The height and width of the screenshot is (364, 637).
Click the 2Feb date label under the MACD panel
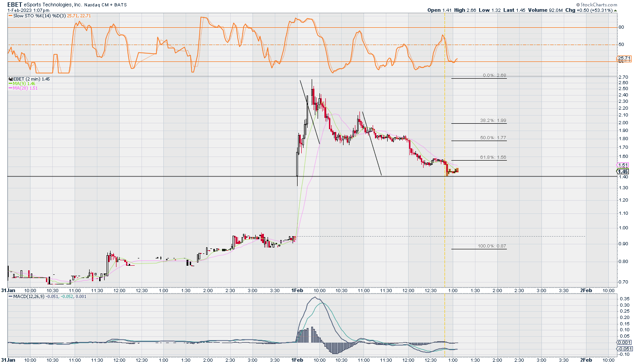click(586, 359)
